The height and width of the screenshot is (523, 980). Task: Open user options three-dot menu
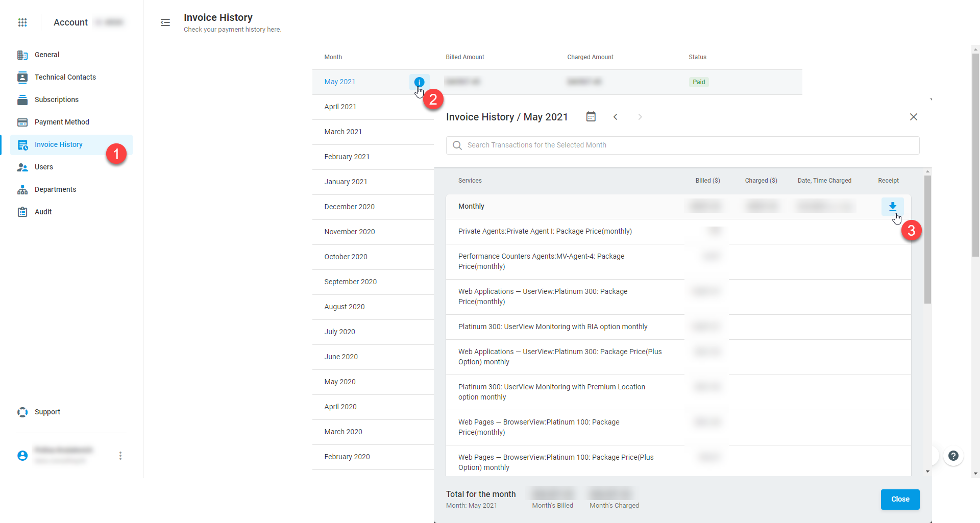coord(120,456)
